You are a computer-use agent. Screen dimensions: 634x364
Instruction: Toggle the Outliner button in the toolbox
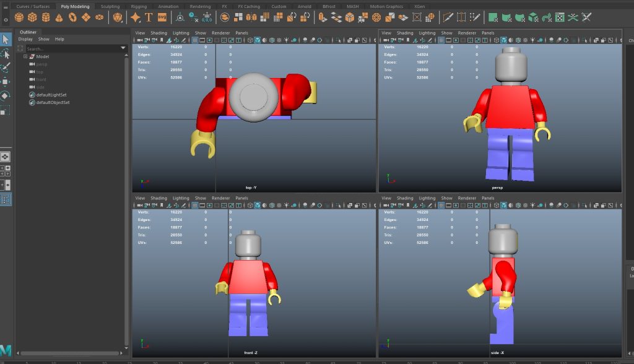pos(5,199)
